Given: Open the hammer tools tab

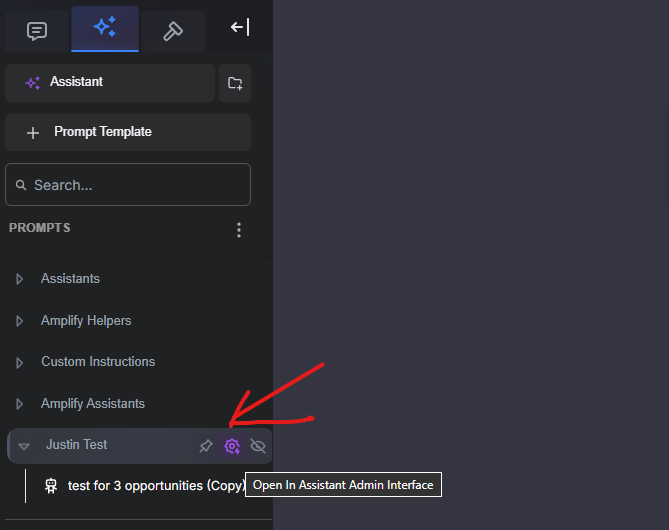Looking at the screenshot, I should click(x=173, y=31).
